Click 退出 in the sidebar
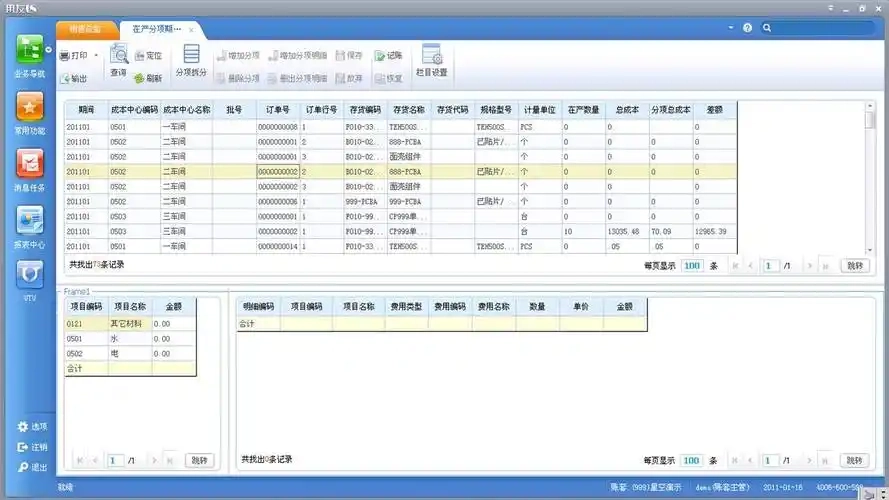The width and height of the screenshot is (889, 500). [x=32, y=467]
